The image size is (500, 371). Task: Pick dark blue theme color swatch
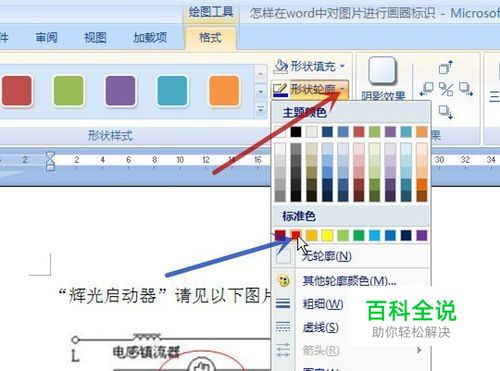[327, 132]
